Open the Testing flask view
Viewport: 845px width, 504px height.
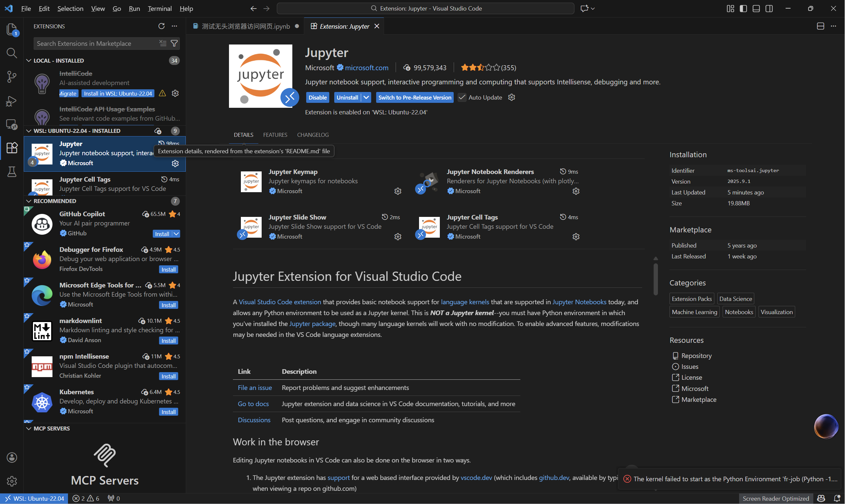(x=12, y=172)
